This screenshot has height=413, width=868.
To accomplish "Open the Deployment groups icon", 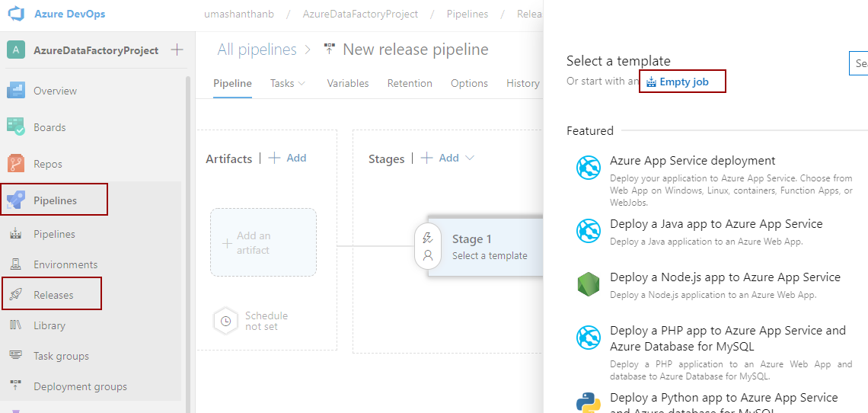I will (15, 386).
